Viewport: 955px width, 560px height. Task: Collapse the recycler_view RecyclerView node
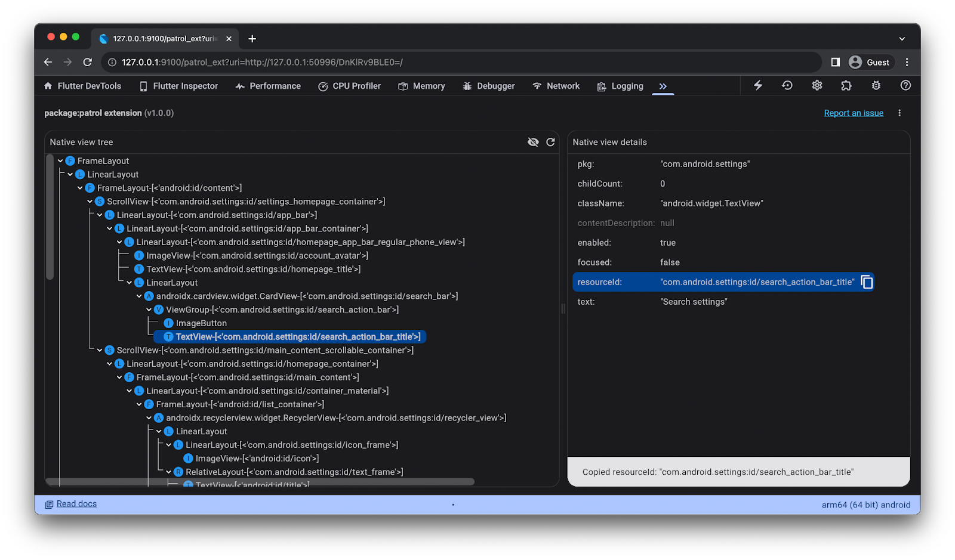(x=149, y=418)
